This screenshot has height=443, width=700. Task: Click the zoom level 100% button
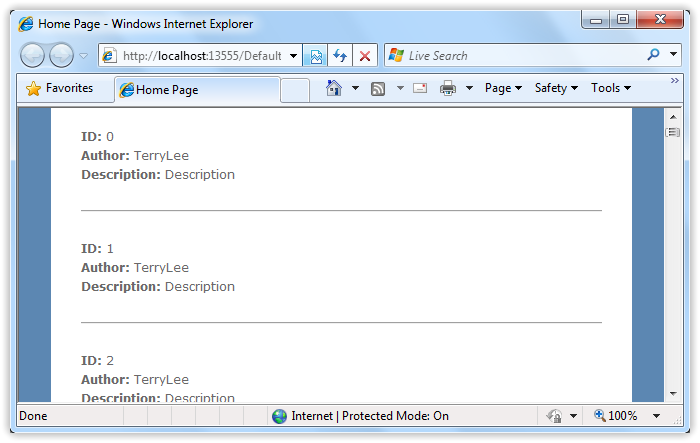[616, 416]
